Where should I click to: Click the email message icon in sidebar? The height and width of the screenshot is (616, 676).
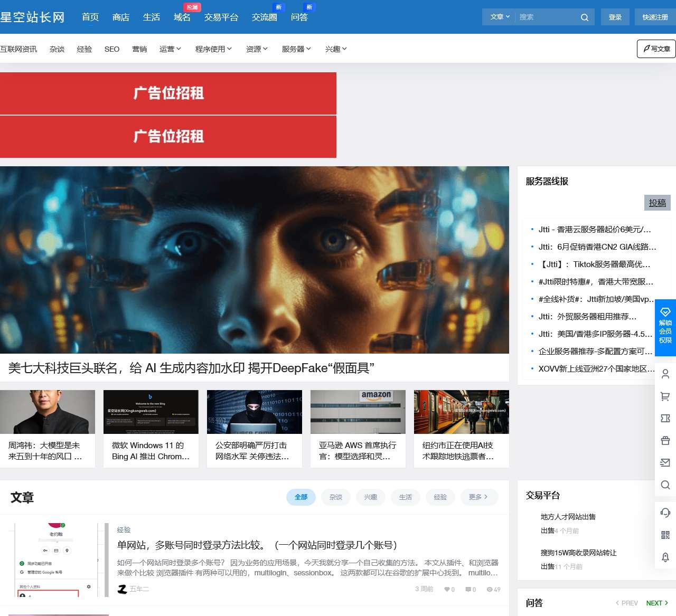[665, 463]
